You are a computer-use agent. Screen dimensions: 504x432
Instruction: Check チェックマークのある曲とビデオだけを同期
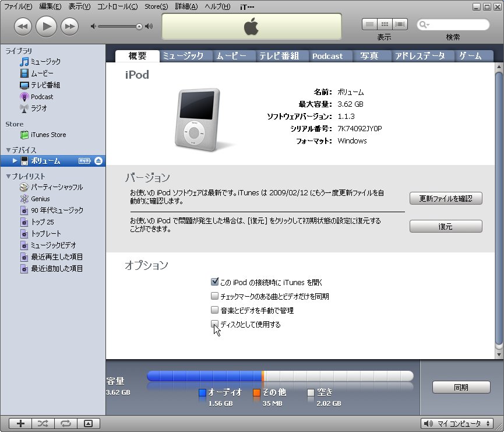click(x=215, y=296)
